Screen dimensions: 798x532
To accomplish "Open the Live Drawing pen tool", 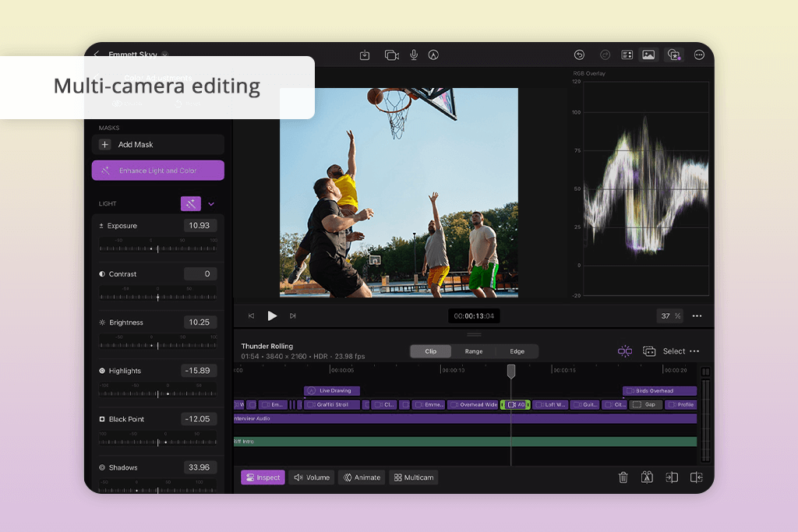I will tap(433, 55).
